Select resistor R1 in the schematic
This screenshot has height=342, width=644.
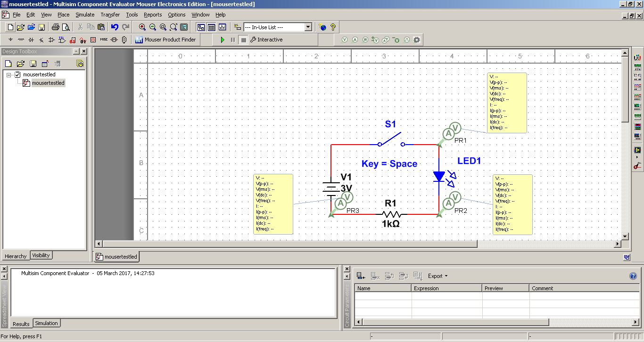click(x=391, y=214)
